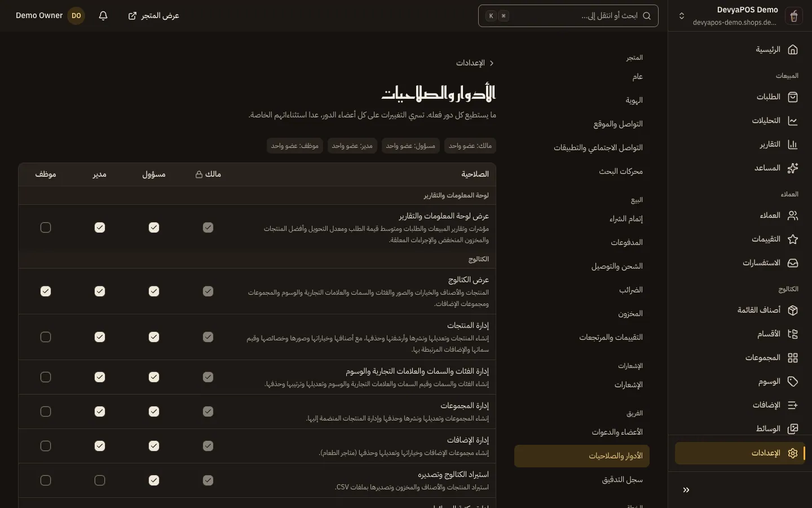Uncheck مدير checkbox for إدارة المنتجات
The image size is (812, 508).
[100, 337]
